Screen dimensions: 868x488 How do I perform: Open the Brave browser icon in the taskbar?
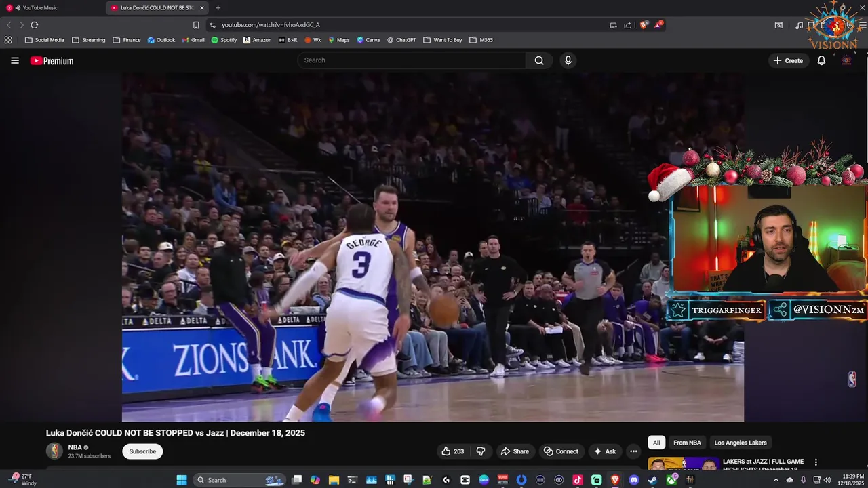point(615,480)
